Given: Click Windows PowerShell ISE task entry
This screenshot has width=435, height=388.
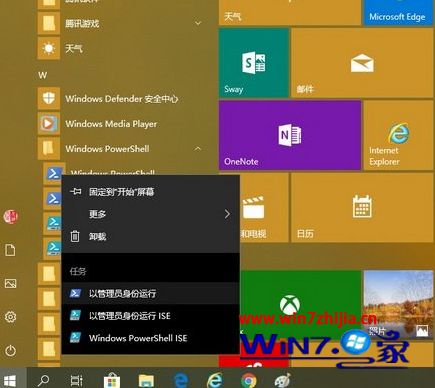Looking at the screenshot, I should 151,338.
